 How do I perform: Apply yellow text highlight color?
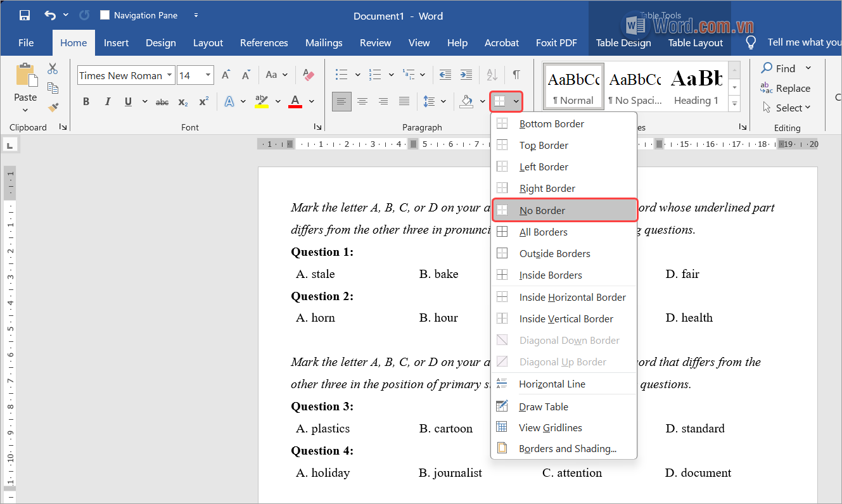click(261, 101)
